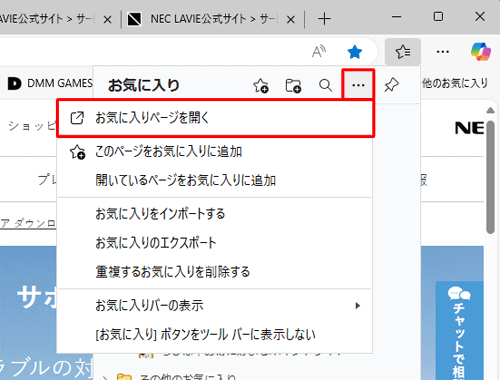Pin the favorites panel

(391, 85)
